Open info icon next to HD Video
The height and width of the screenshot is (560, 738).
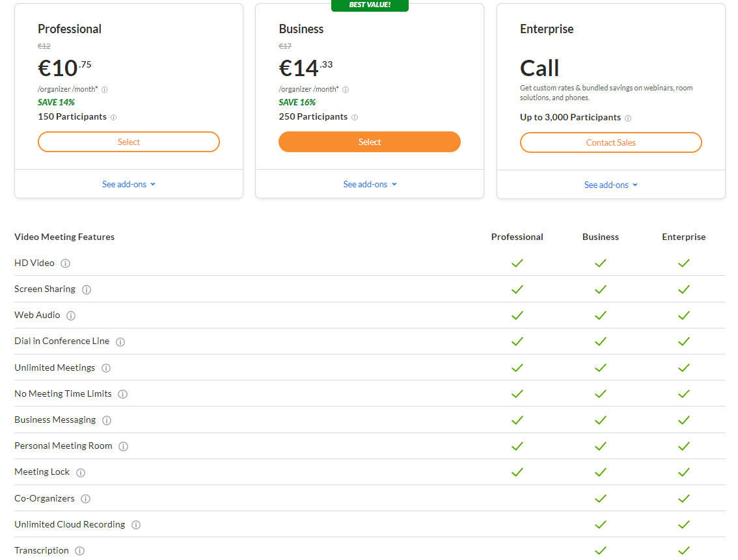tap(66, 263)
